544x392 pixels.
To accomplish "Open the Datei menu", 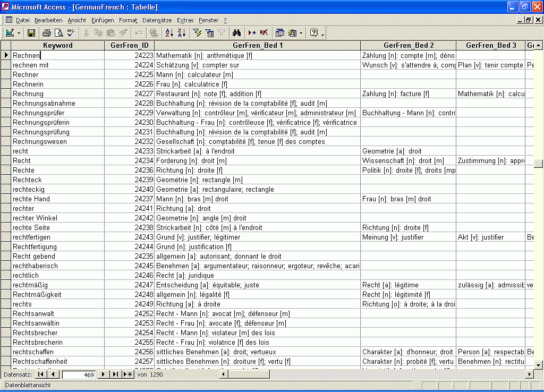I will [x=22, y=20].
